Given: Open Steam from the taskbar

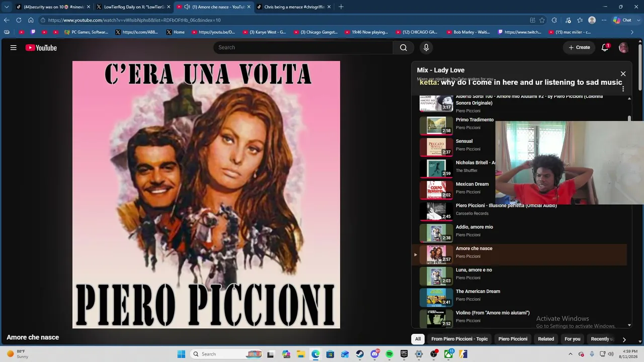Looking at the screenshot, I should tap(360, 354).
